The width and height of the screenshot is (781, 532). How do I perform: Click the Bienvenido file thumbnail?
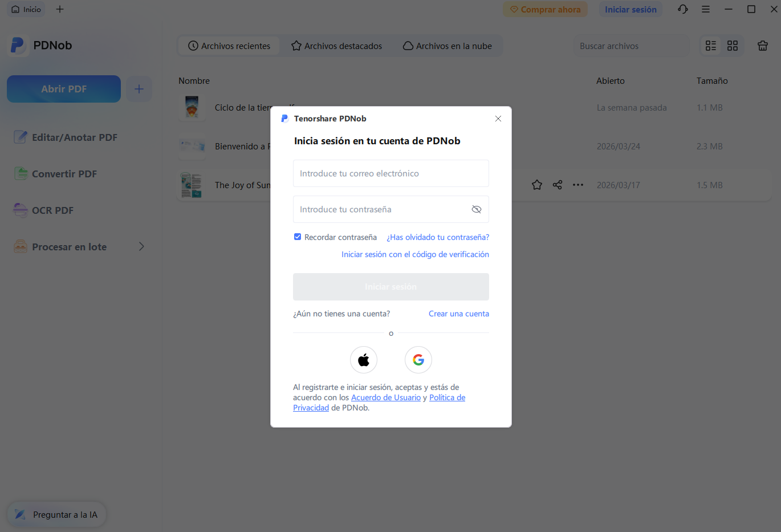click(x=192, y=146)
